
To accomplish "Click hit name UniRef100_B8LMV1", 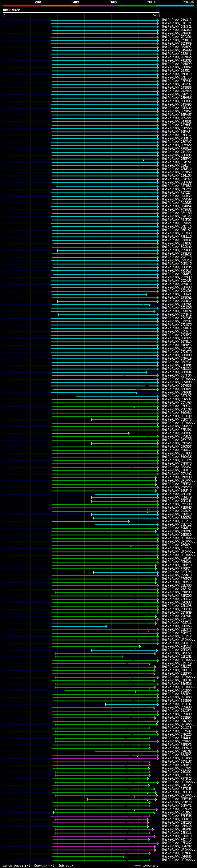I will 176,389.
